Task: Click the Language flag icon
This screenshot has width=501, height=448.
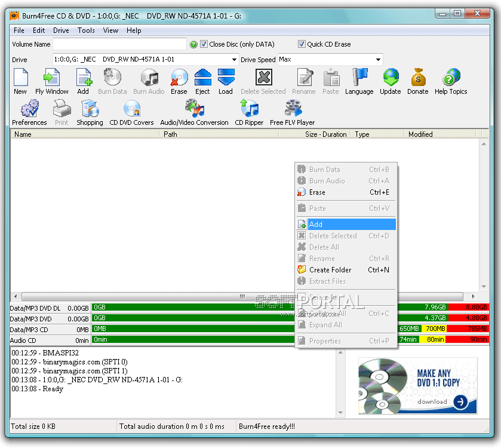Action: 359,81
